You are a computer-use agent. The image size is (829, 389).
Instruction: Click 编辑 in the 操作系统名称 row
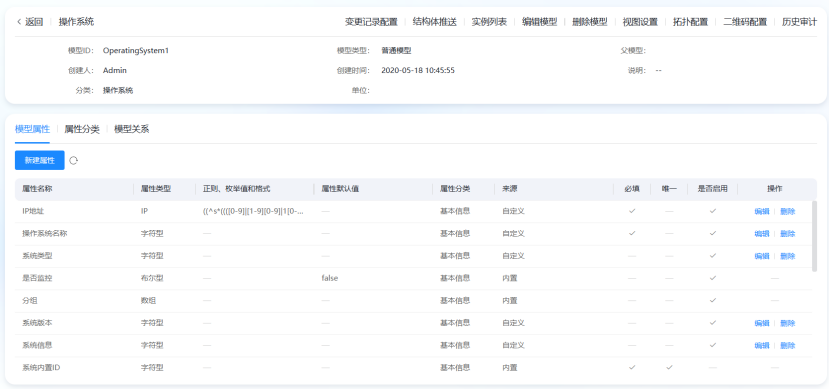(x=762, y=234)
